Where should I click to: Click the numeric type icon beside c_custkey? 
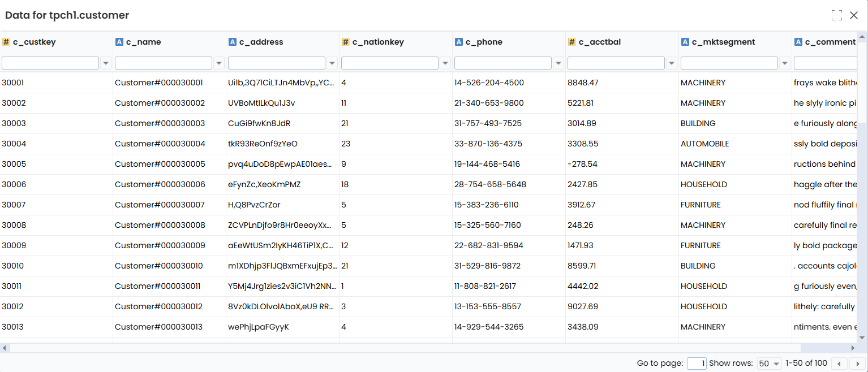click(x=6, y=42)
